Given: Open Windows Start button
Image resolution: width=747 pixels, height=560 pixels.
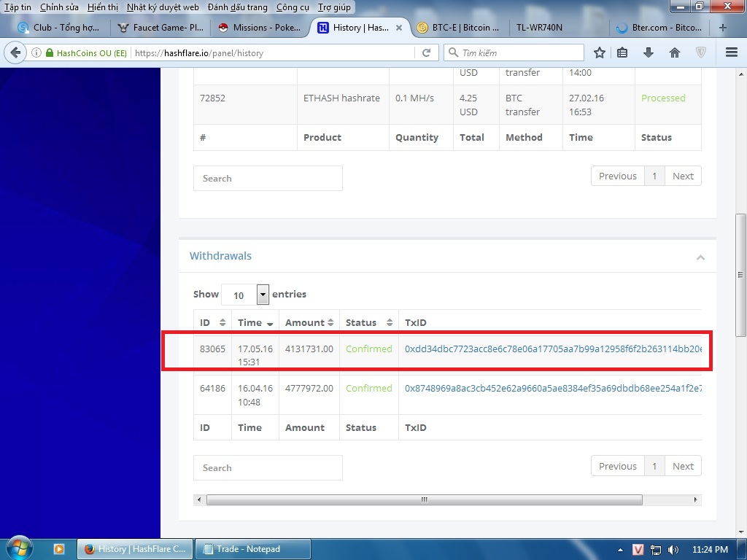Looking at the screenshot, I should coord(18,548).
